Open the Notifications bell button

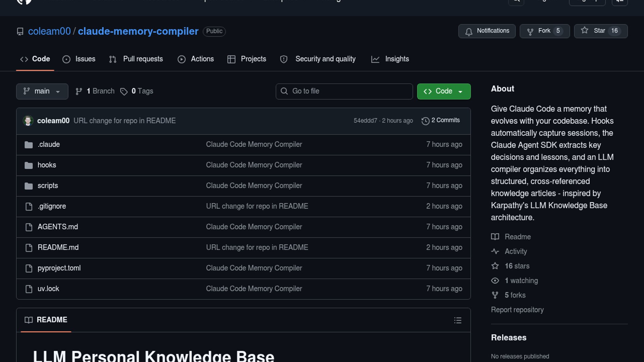click(487, 31)
